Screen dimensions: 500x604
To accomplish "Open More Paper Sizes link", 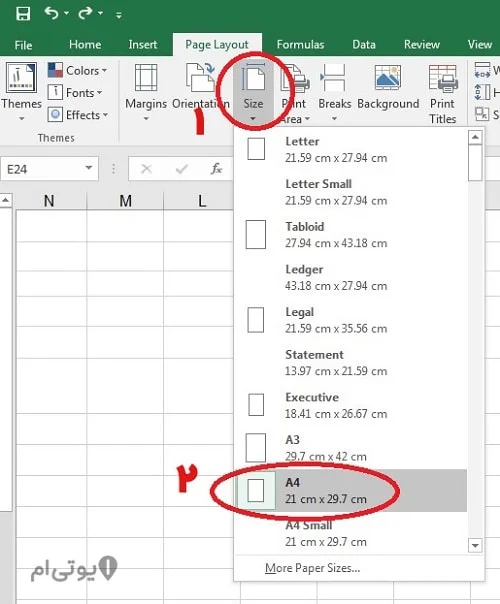I will click(x=312, y=568).
